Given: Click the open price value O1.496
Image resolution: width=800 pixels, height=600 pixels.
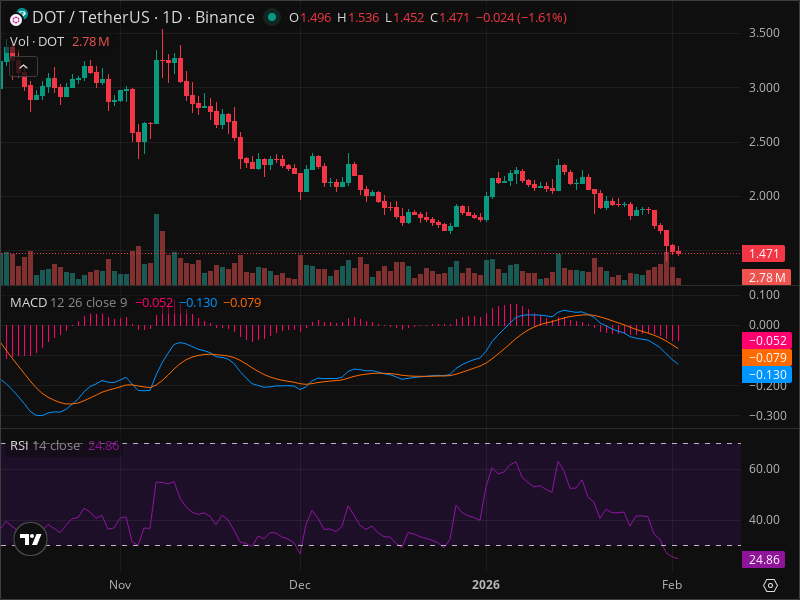Looking at the screenshot, I should pyautogui.click(x=310, y=18).
